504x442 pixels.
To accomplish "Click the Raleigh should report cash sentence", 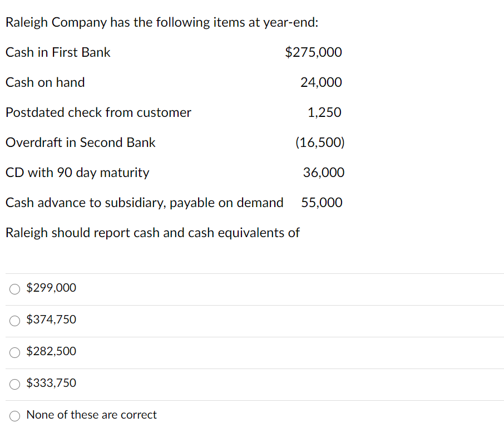I will tap(152, 233).
